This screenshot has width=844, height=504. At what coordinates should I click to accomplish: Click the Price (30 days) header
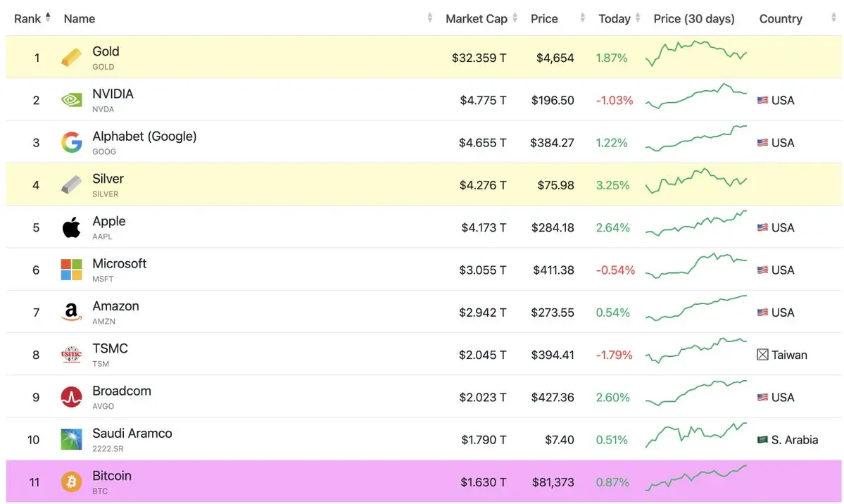[x=694, y=19]
